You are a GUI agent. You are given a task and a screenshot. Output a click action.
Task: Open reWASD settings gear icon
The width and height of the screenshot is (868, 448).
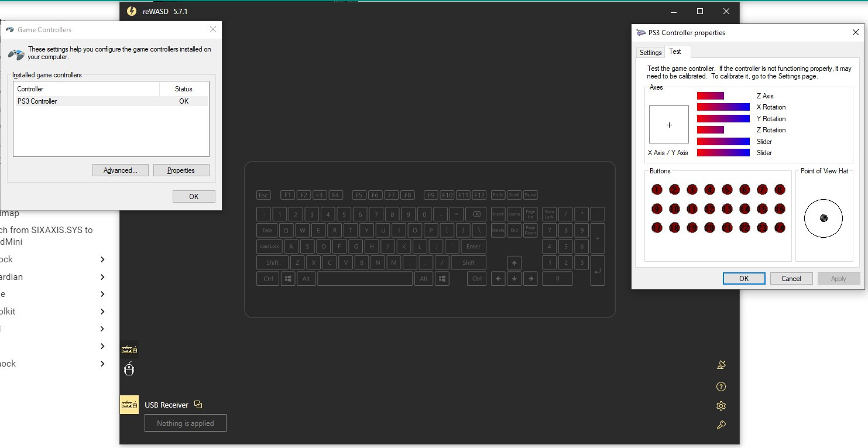coord(721,406)
